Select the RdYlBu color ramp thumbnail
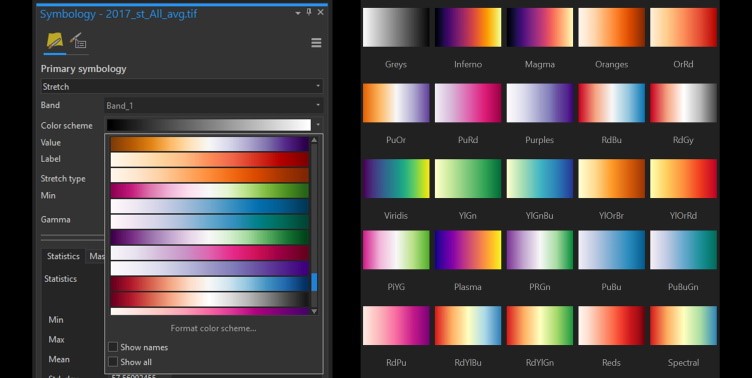Screen dimensions: 752x378 468,326
